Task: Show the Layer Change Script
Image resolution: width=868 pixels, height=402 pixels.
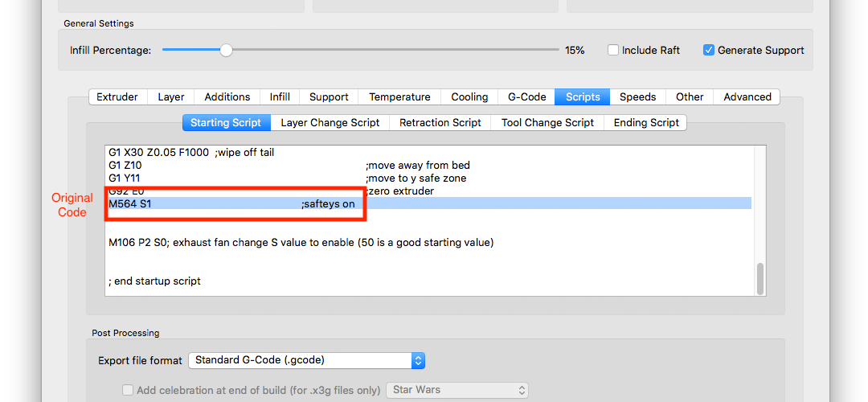Action: coord(330,122)
